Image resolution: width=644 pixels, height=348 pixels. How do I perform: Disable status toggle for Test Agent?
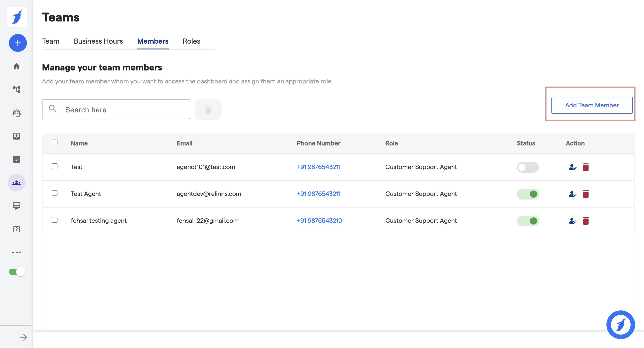tap(527, 194)
